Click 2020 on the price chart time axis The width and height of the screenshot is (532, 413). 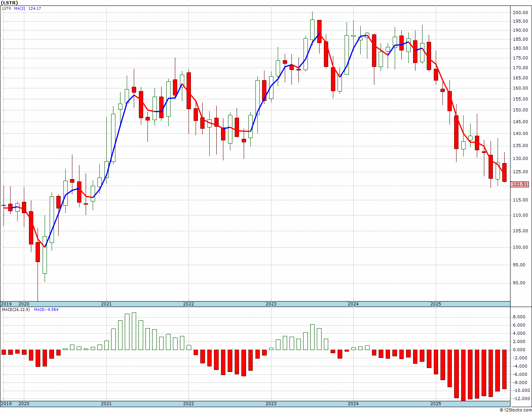point(24,304)
